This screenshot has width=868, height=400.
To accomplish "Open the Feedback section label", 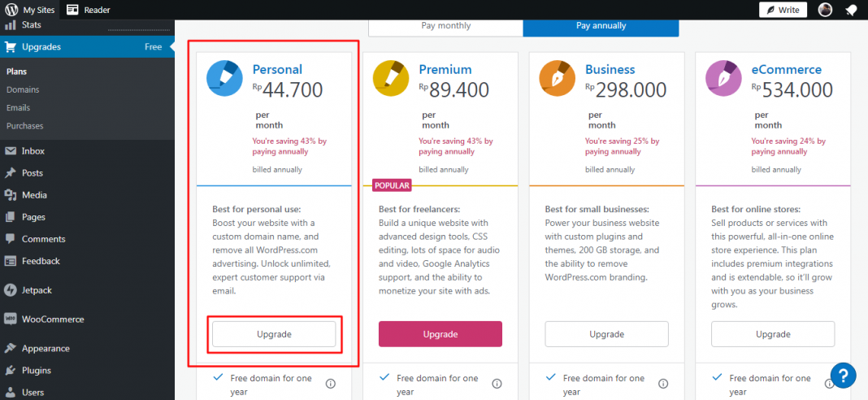I will [x=41, y=261].
